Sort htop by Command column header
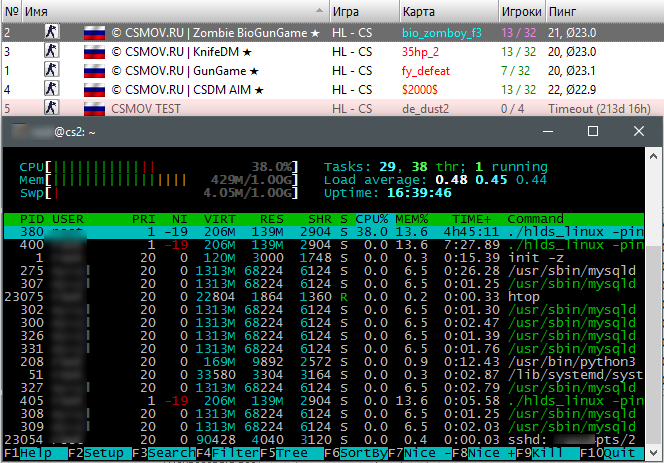The height and width of the screenshot is (463, 664). [x=535, y=219]
